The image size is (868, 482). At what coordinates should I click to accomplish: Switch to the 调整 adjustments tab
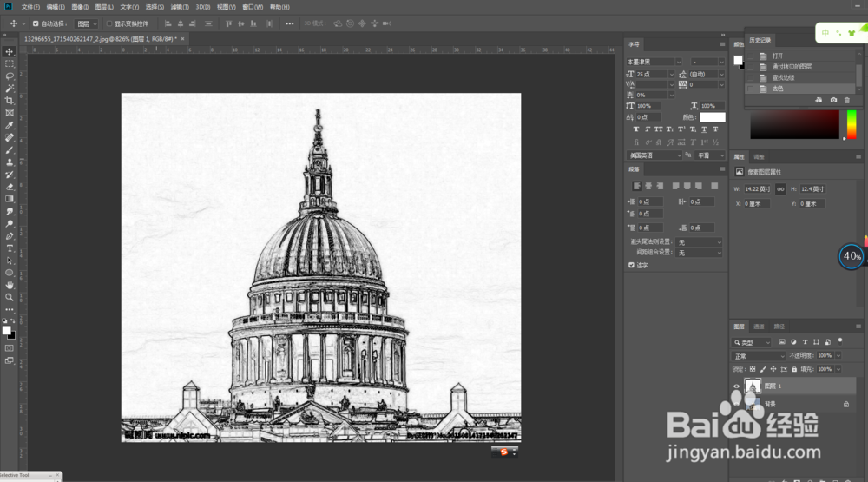tap(759, 157)
